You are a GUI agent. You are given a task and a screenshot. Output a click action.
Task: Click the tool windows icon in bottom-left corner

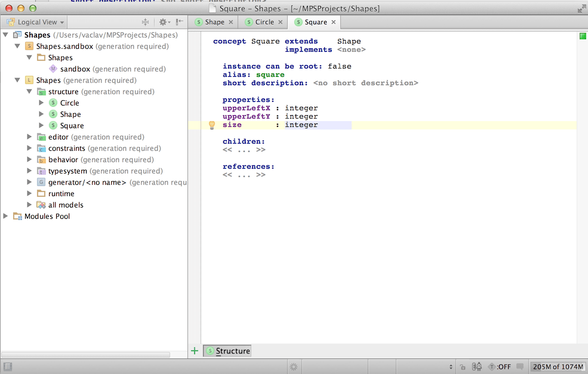(7, 367)
